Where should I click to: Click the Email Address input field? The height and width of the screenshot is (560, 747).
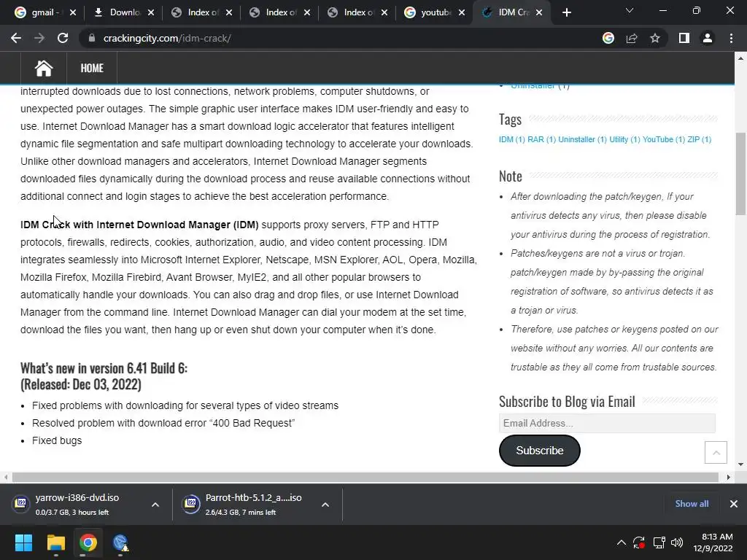(x=607, y=423)
